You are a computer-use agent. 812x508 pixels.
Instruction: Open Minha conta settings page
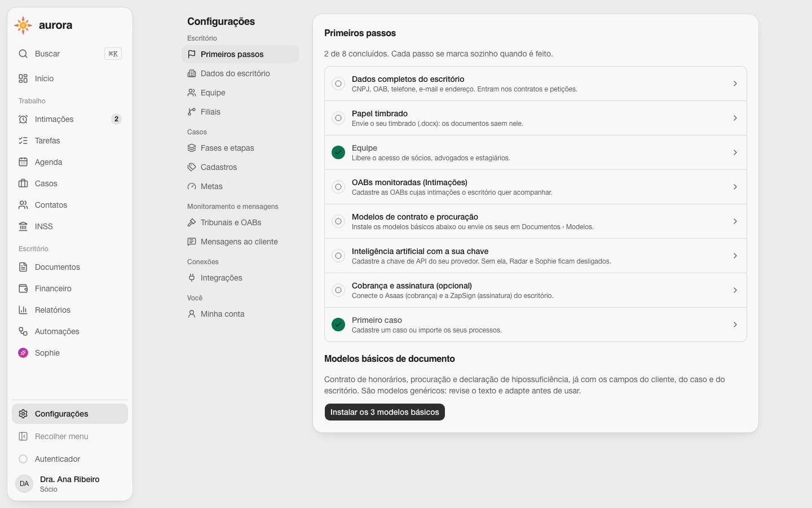click(x=240, y=314)
